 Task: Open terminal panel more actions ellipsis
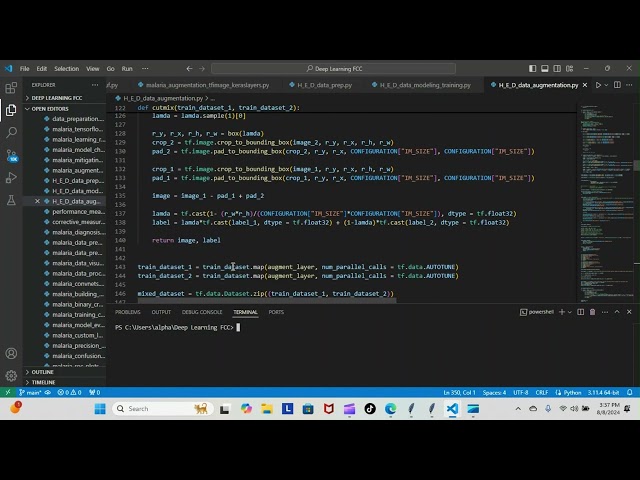pyautogui.click(x=605, y=312)
